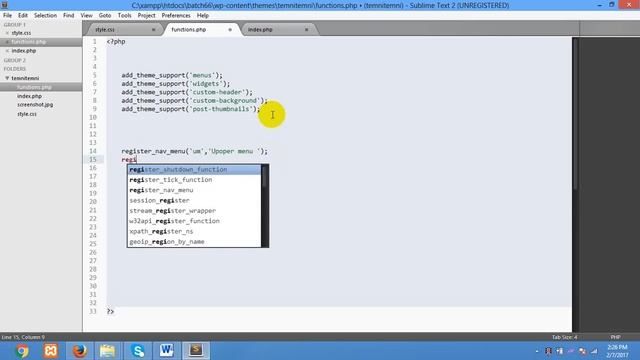This screenshot has height=360, width=640.
Task: Open the View menu
Action: pyautogui.click(x=87, y=16)
